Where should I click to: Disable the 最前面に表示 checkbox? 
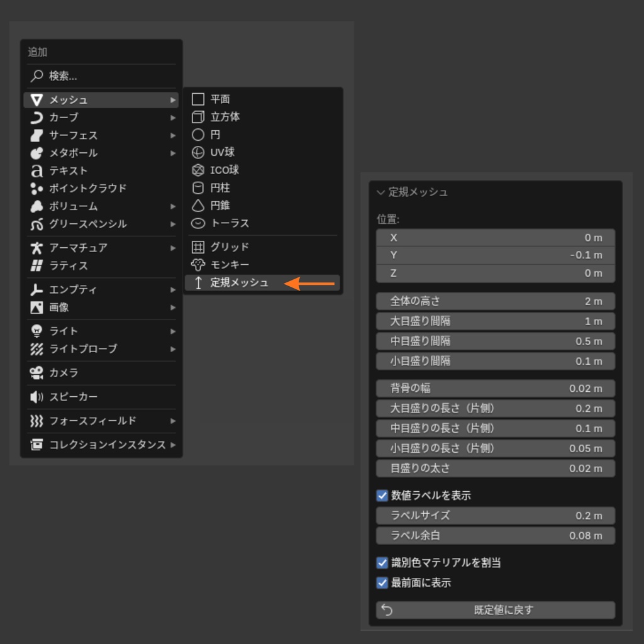pos(382,583)
